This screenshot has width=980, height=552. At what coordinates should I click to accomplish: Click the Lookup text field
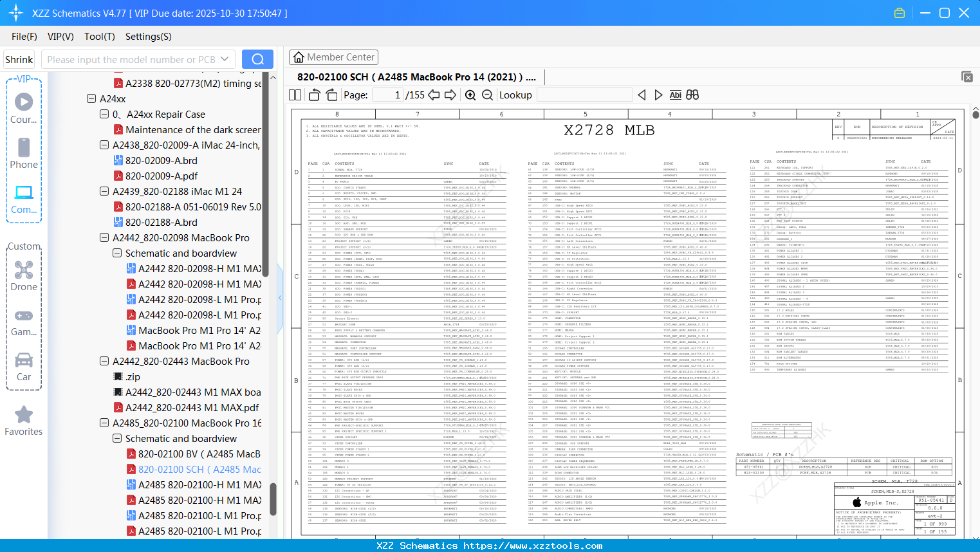[x=584, y=95]
